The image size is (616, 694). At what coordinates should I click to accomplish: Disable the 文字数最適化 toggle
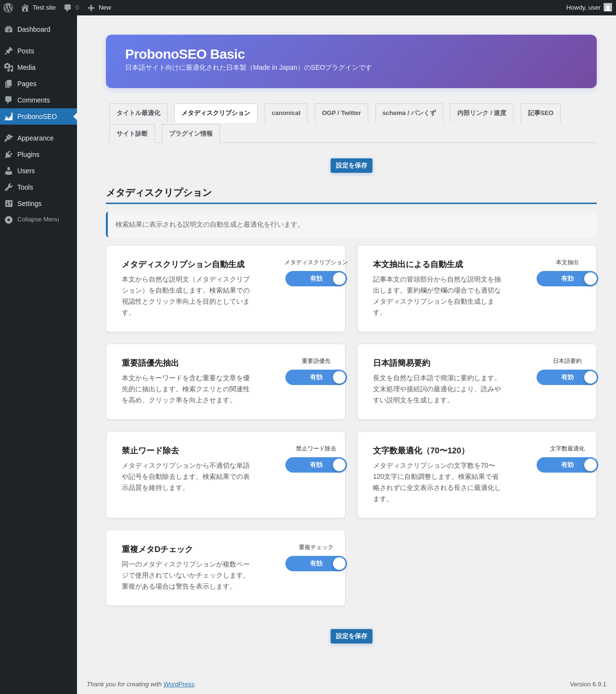[x=567, y=465]
